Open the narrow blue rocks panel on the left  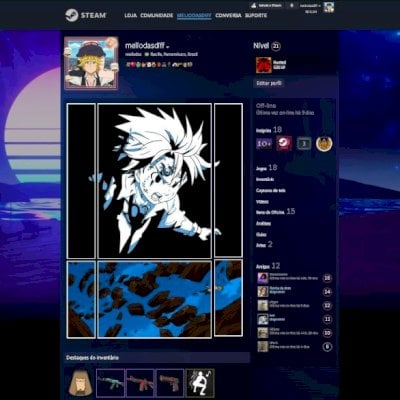coord(81,299)
